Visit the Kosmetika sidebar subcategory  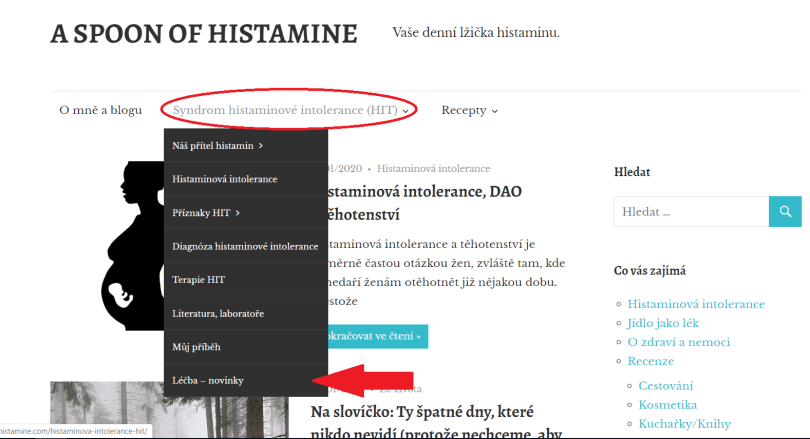point(667,405)
